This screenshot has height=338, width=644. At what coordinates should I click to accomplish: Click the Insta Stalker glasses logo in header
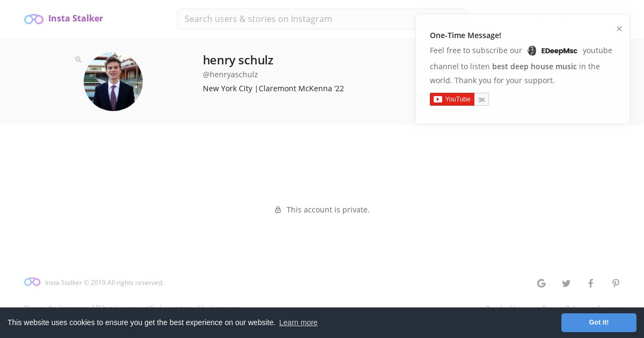pyautogui.click(x=34, y=19)
